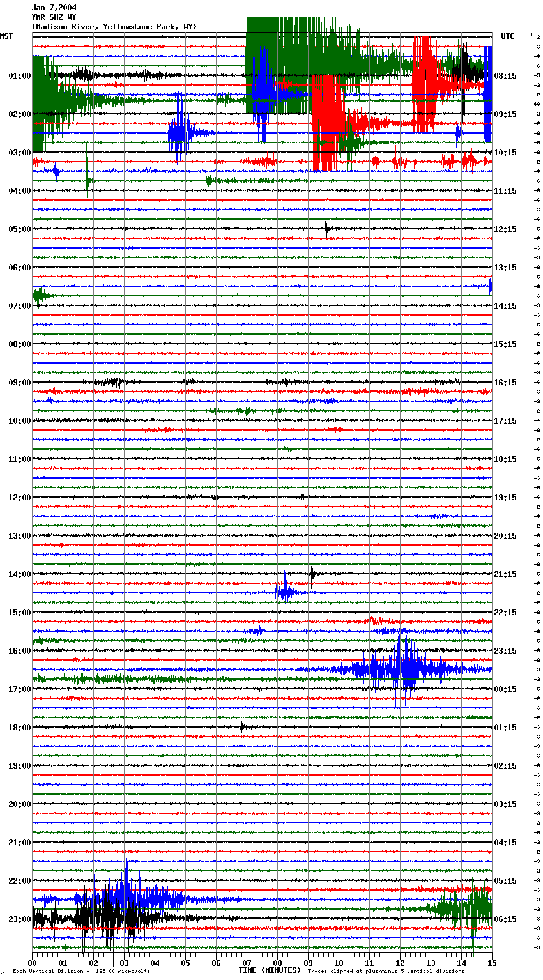
Task: Select the '09:00' MST hour label
Action: pos(20,383)
